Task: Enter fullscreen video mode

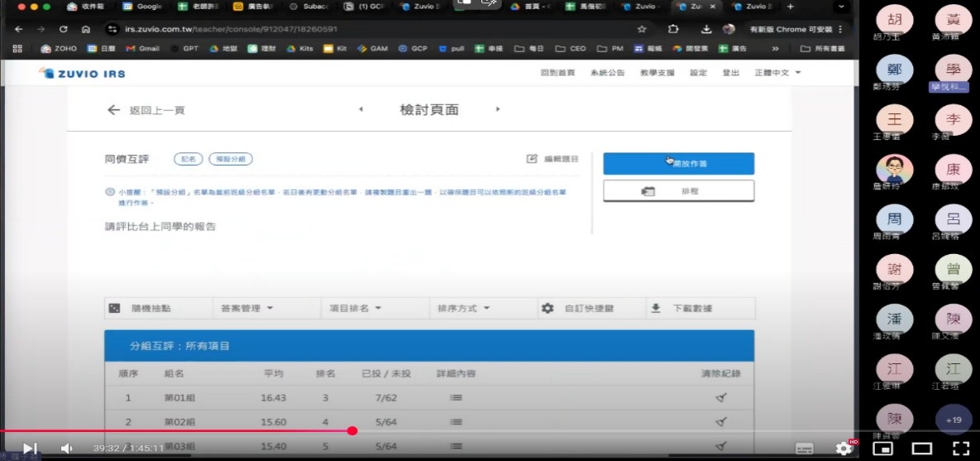Action: (x=960, y=449)
